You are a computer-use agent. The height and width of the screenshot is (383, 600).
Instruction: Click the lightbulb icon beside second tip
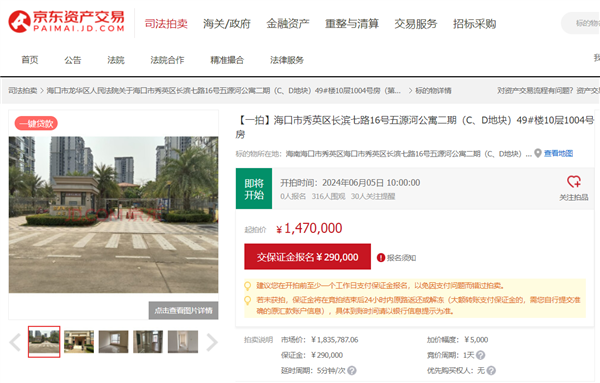248,300
